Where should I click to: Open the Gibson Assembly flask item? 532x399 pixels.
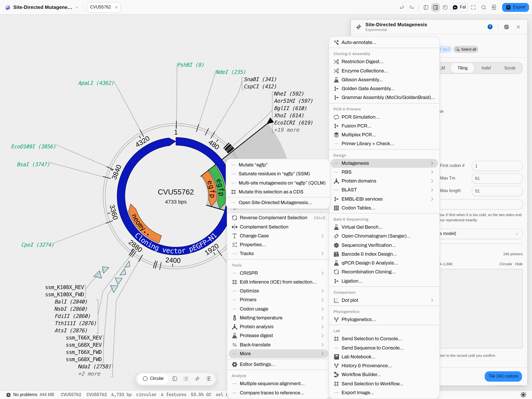coord(384,80)
